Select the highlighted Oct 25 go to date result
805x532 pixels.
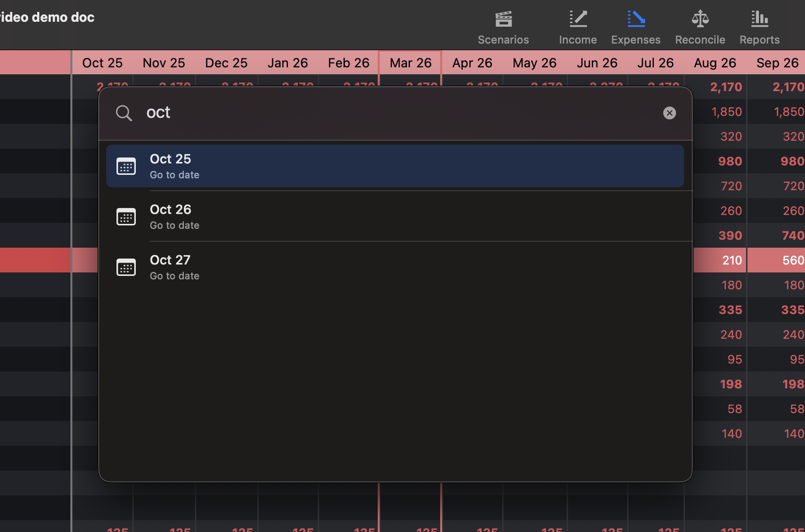coord(347,166)
